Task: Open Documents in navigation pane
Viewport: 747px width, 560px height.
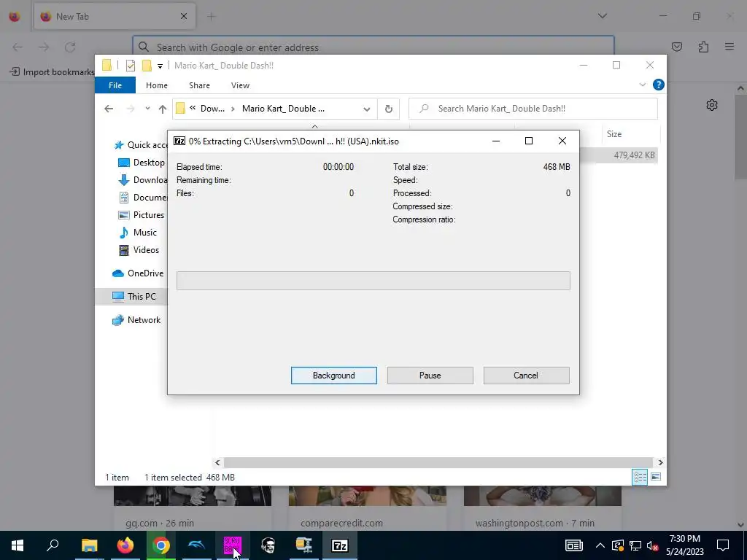Action: (x=143, y=197)
